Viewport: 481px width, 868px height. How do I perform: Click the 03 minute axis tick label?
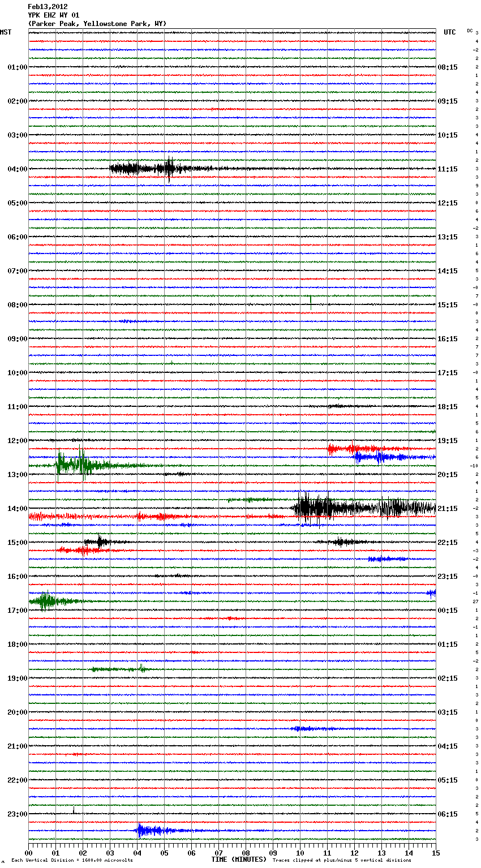110,853
